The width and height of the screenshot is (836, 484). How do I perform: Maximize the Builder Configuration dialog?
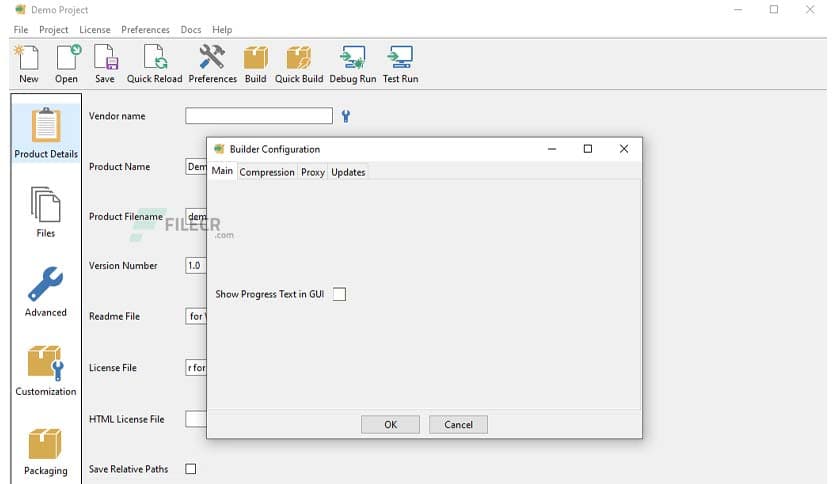pyautogui.click(x=588, y=149)
